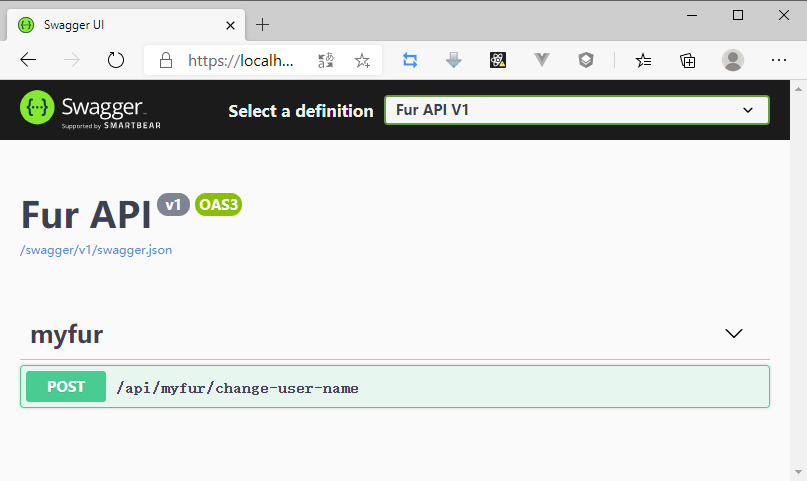This screenshot has width=807, height=481.
Task: Open the Collections icon
Action: pyautogui.click(x=688, y=60)
